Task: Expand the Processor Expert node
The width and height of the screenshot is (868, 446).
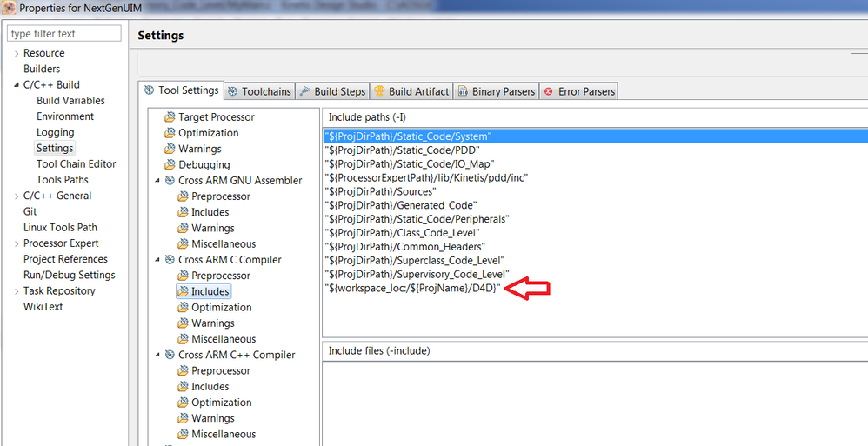Action: [17, 243]
